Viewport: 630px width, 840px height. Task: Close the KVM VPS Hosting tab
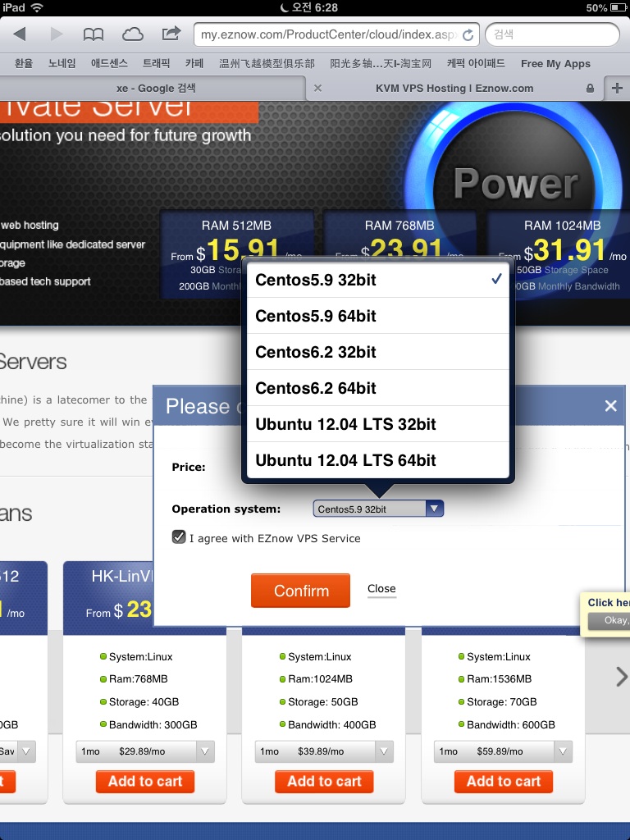tap(317, 88)
